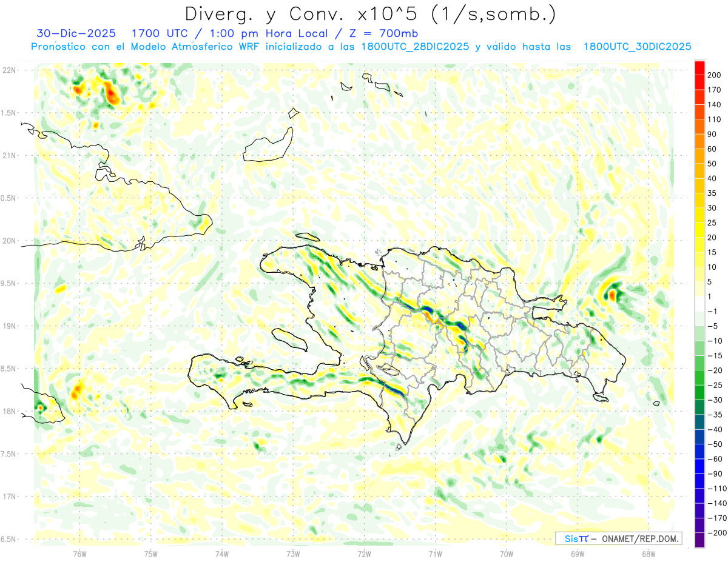
Task: Click the "70W" longitude label
Action: pos(507,554)
